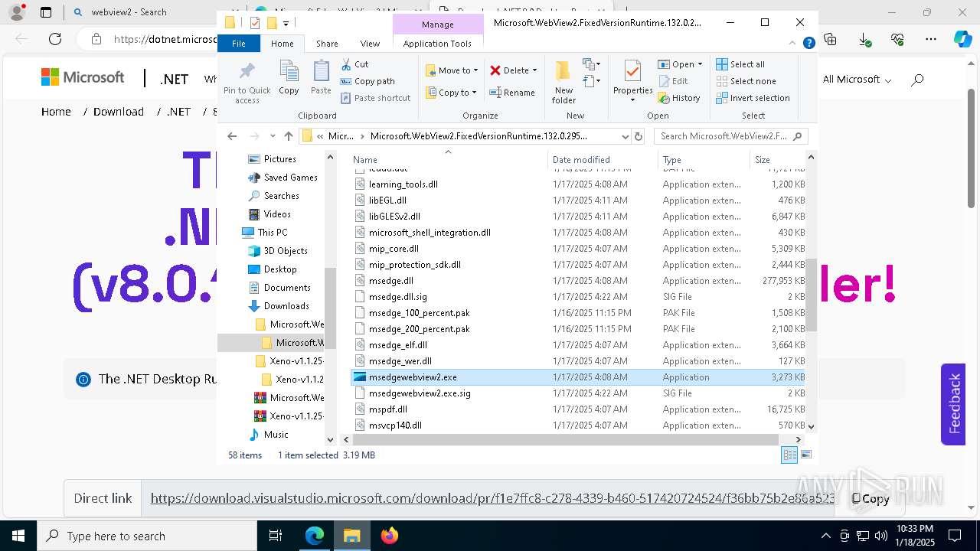Click the History command
980x551 pixels.
pos(679,98)
